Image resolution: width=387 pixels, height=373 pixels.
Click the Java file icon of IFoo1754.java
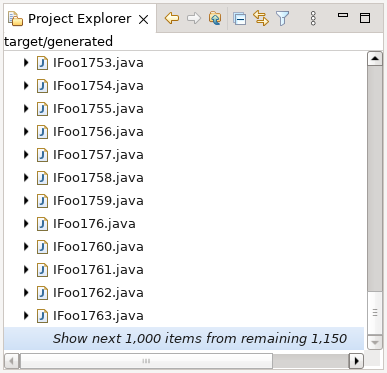tap(42, 86)
